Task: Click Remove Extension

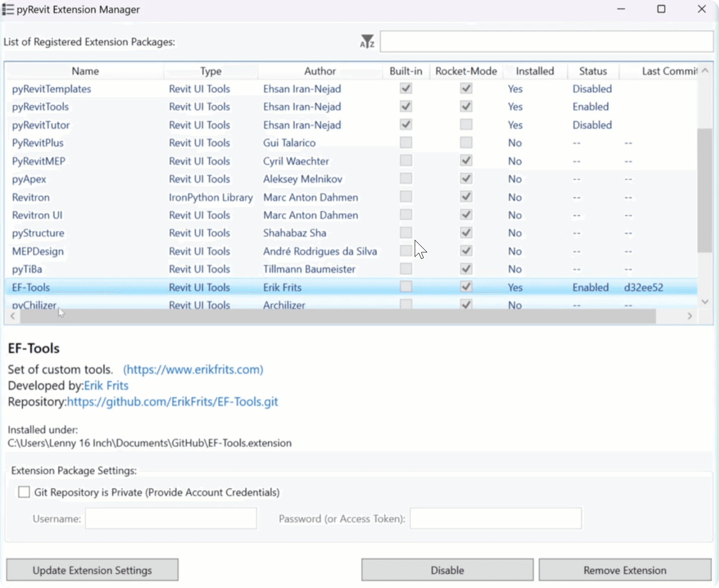Action: [x=625, y=570]
